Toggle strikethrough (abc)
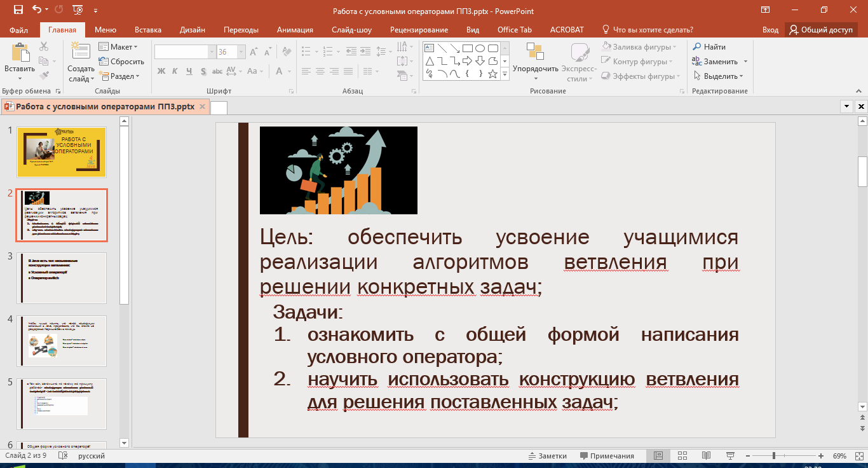Screen dimensions: 868x468 pyautogui.click(x=217, y=71)
